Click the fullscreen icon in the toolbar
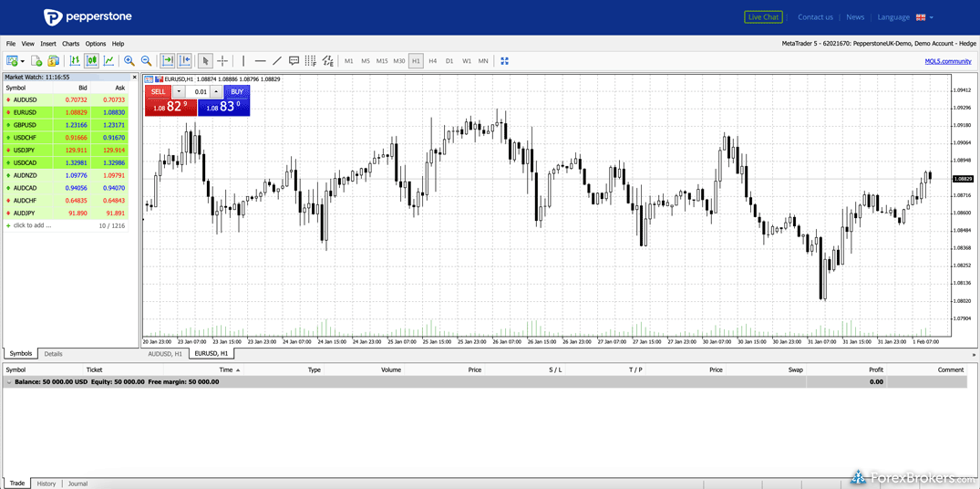980x489 pixels. tap(504, 61)
